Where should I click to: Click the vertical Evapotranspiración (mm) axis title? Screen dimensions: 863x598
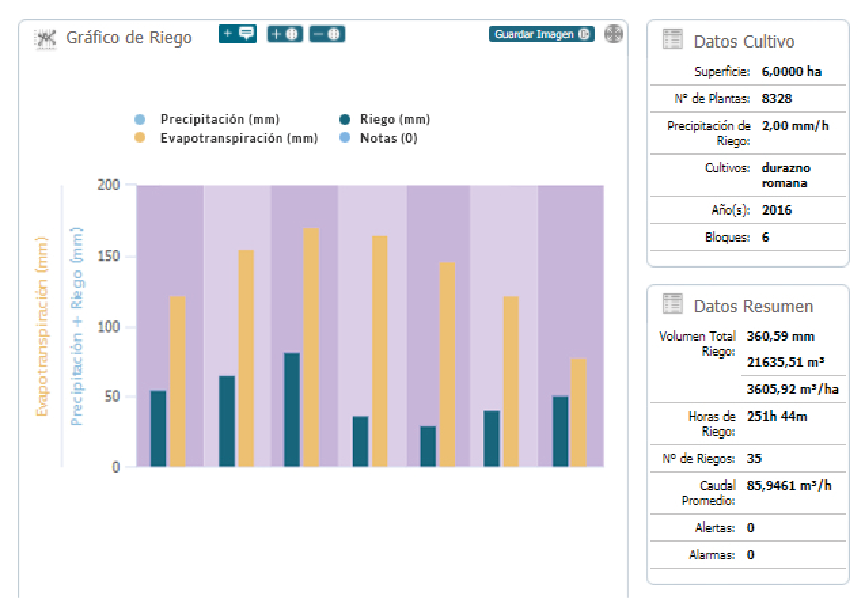point(42,327)
